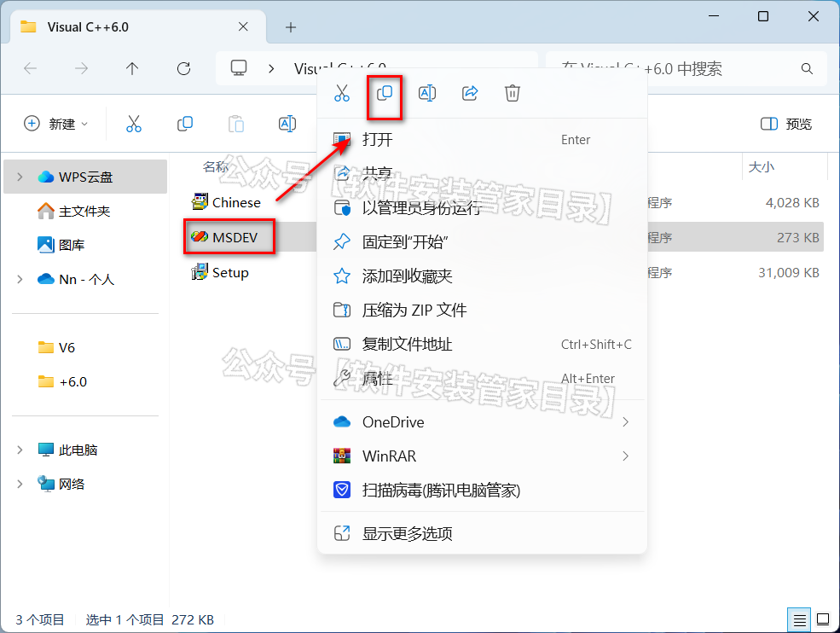Select the Chinese file

(227, 202)
